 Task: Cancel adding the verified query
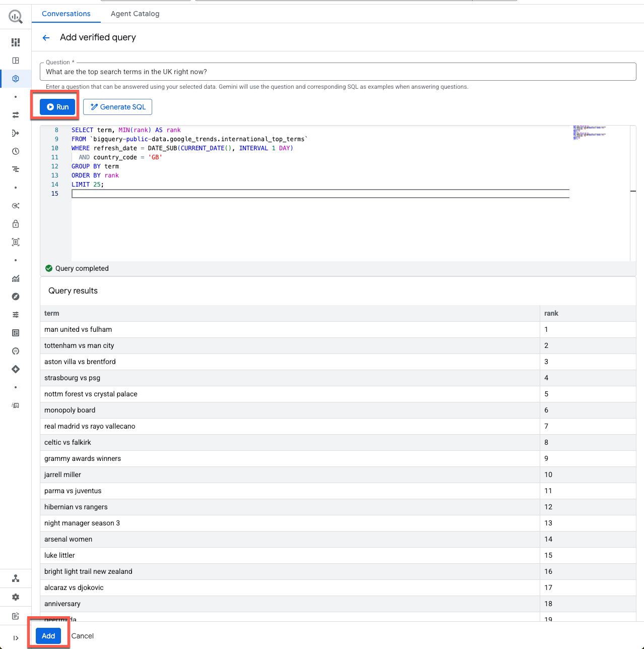pos(83,636)
